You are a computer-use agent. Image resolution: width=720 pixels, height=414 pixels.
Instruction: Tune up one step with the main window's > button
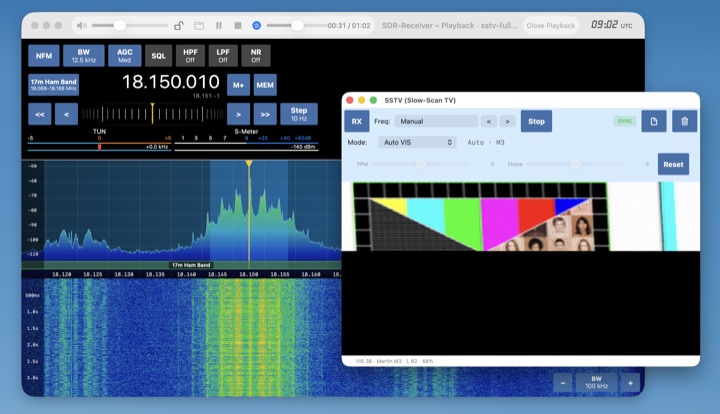[238, 114]
